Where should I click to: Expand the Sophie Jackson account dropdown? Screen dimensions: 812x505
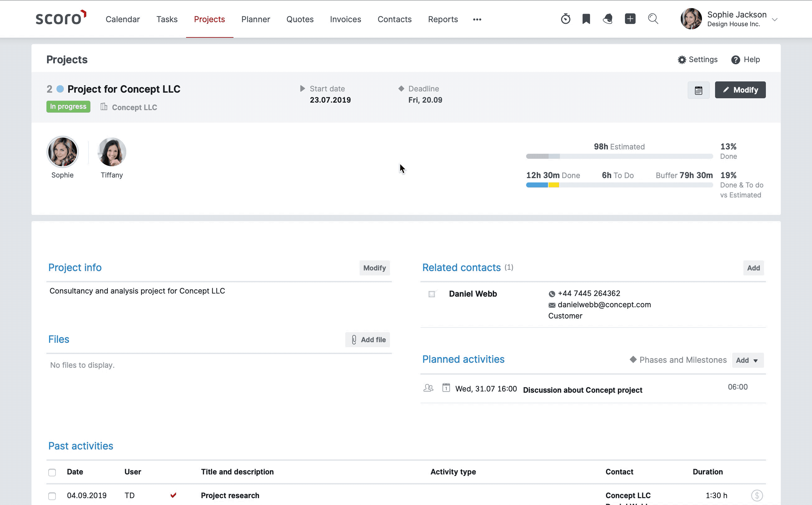click(775, 20)
